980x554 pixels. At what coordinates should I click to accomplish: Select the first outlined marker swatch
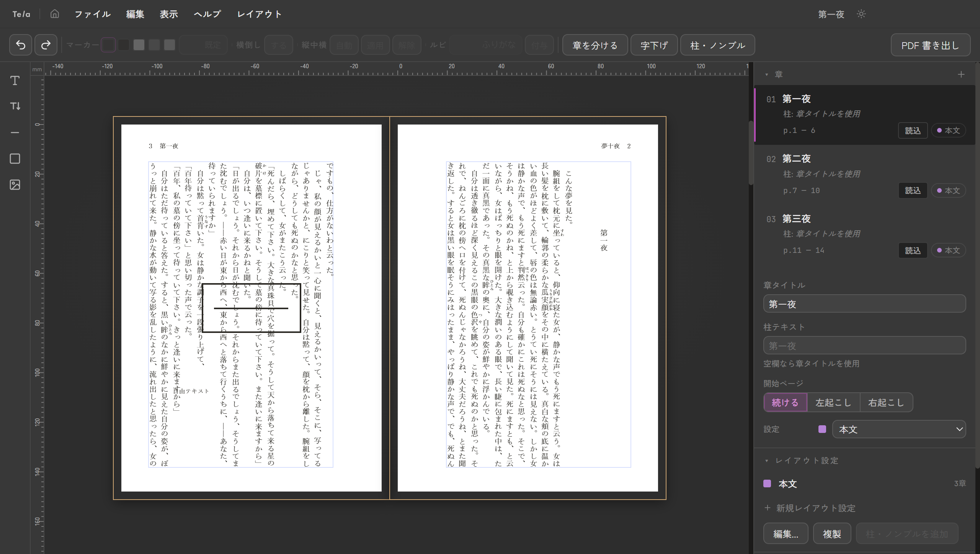[108, 45]
